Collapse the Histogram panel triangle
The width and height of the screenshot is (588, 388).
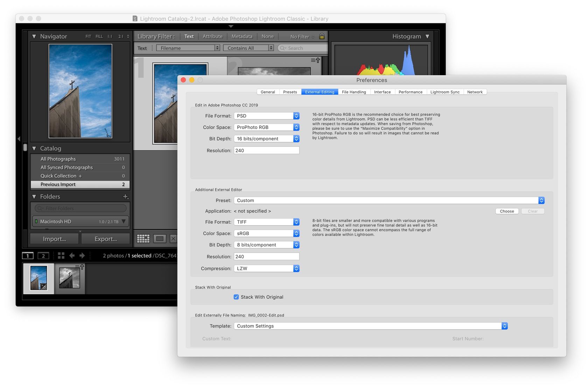(427, 36)
